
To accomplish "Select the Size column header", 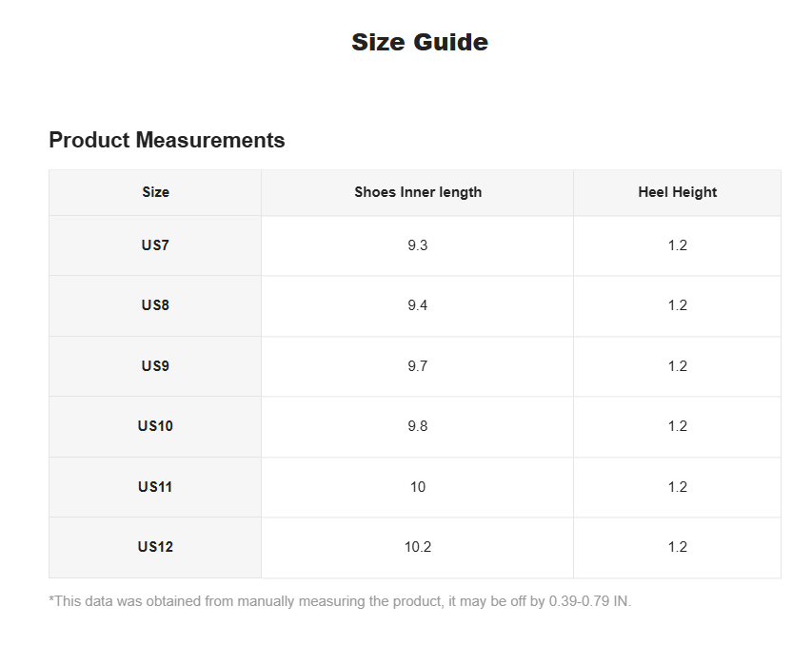I will pyautogui.click(x=155, y=192).
